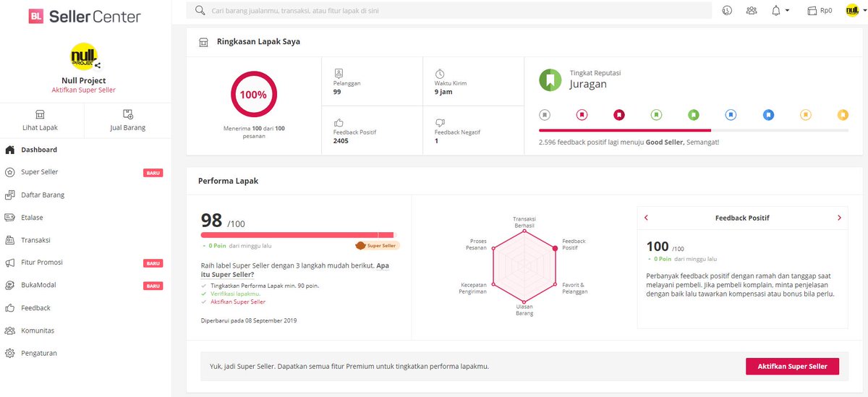The width and height of the screenshot is (868, 397).
Task: Open the notifications bell
Action: pyautogui.click(x=776, y=10)
